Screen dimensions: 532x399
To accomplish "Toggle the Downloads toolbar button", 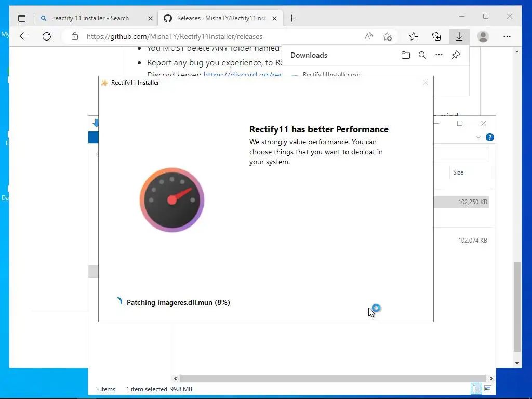I will pos(459,36).
